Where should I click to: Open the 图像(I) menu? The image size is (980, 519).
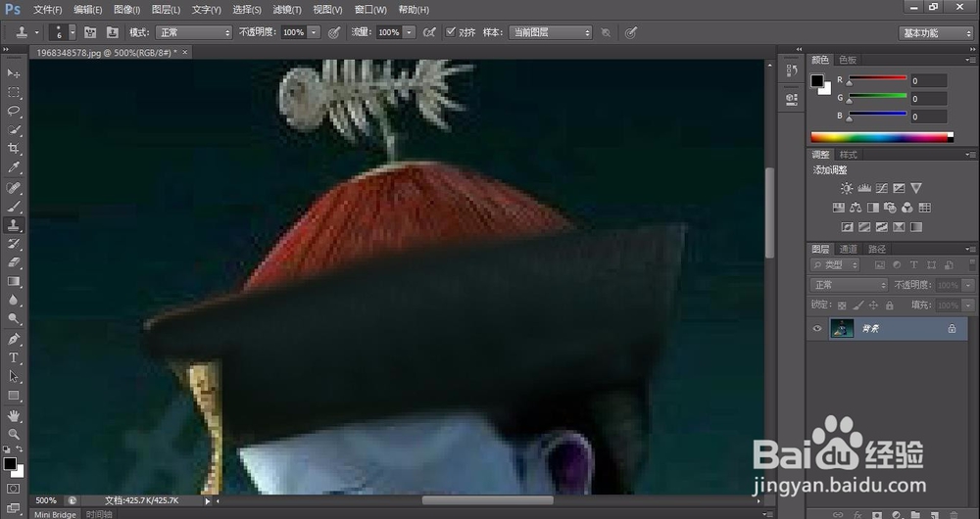point(126,10)
